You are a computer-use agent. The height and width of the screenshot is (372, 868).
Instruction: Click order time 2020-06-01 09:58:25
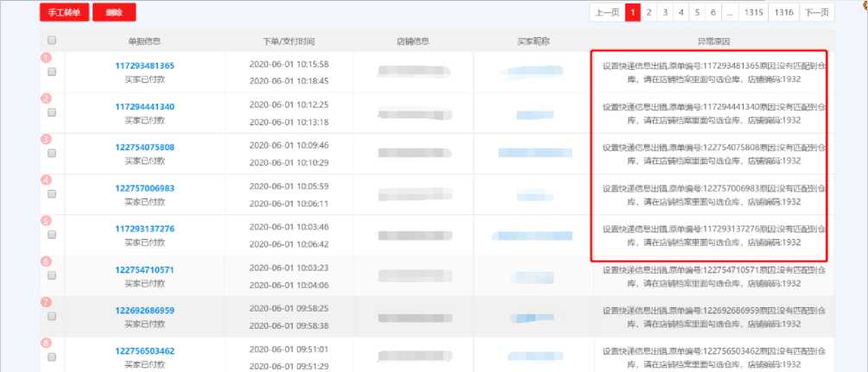coord(289,308)
